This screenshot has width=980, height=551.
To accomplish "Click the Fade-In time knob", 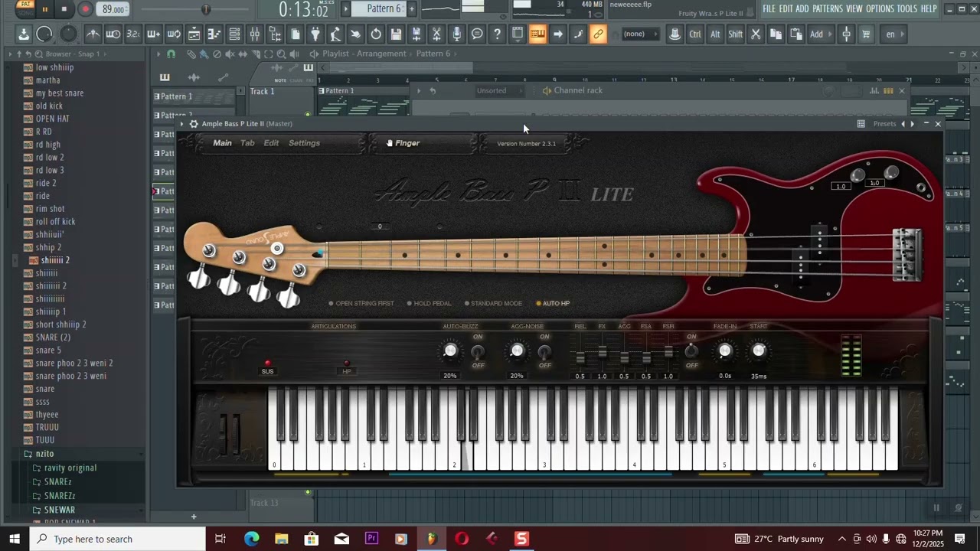I will click(725, 351).
